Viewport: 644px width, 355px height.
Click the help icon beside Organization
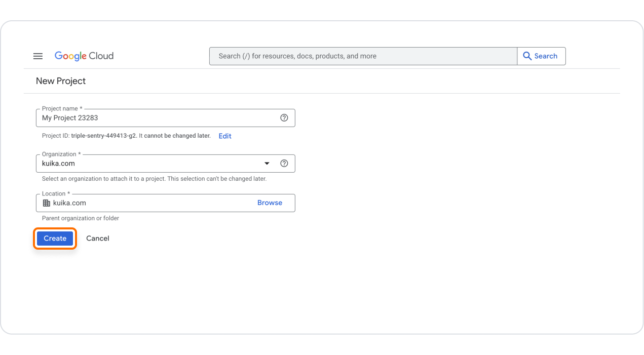click(284, 163)
